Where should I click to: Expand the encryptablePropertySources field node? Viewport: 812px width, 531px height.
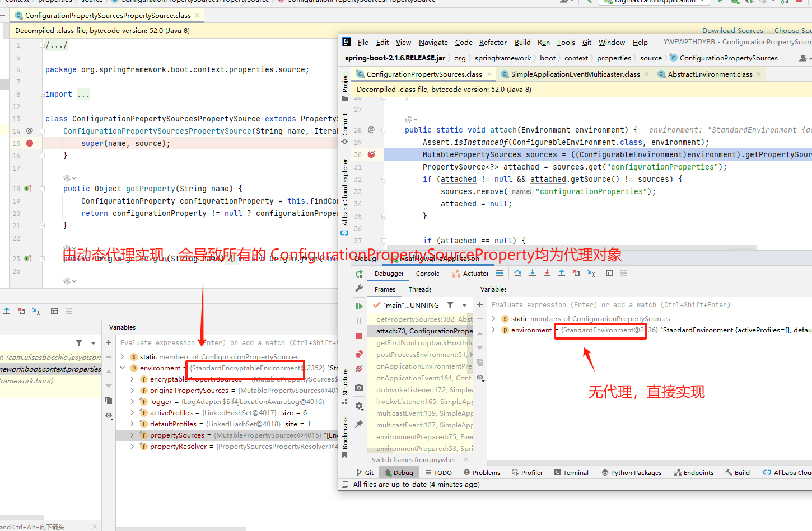(132, 379)
